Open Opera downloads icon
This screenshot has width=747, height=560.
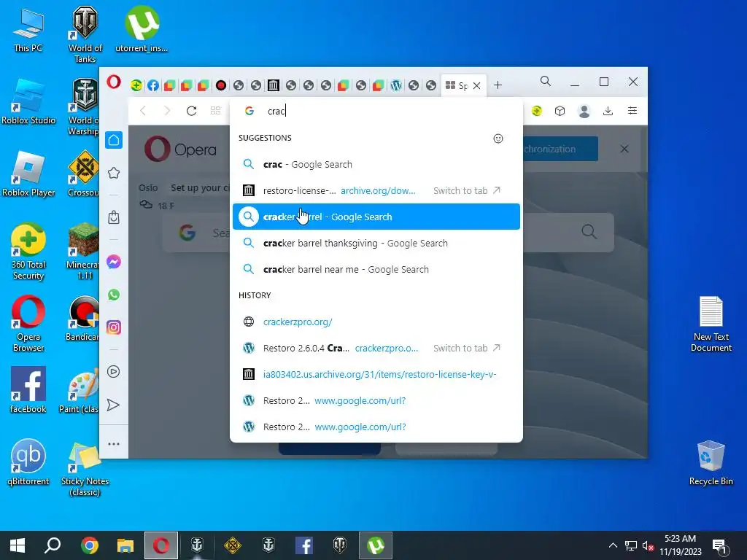point(608,111)
